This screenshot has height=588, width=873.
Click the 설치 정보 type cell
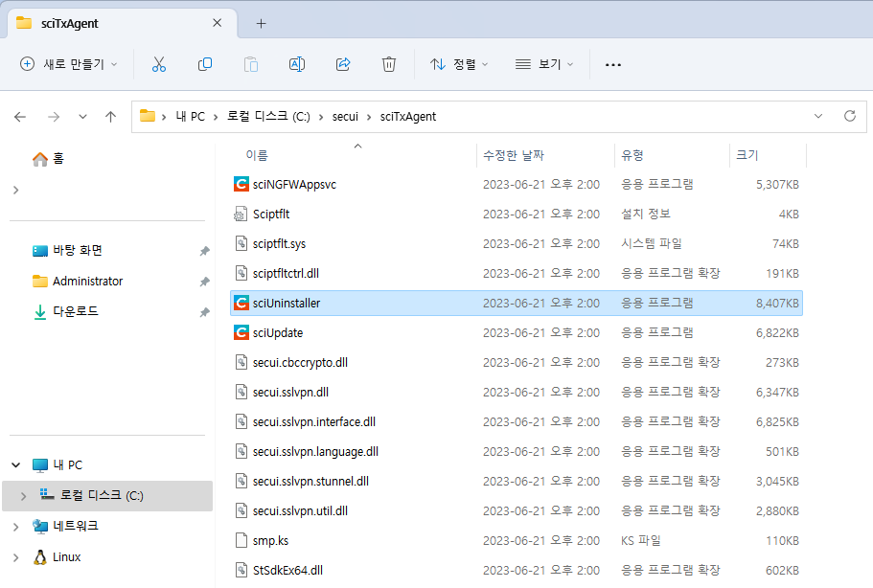click(646, 215)
